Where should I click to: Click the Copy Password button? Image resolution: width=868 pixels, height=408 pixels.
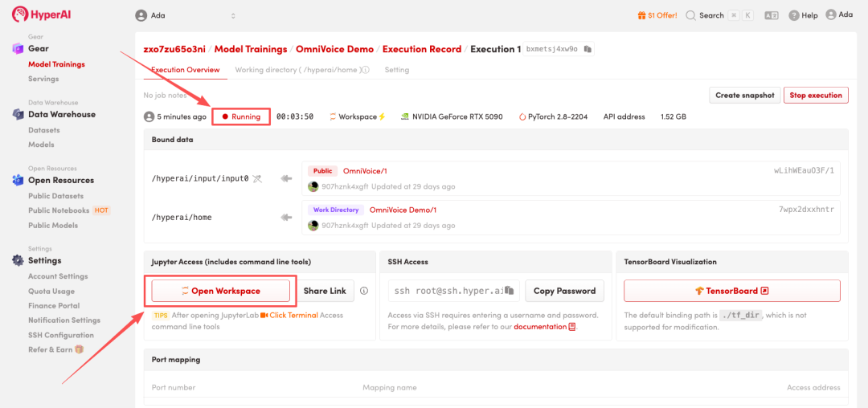(x=564, y=291)
